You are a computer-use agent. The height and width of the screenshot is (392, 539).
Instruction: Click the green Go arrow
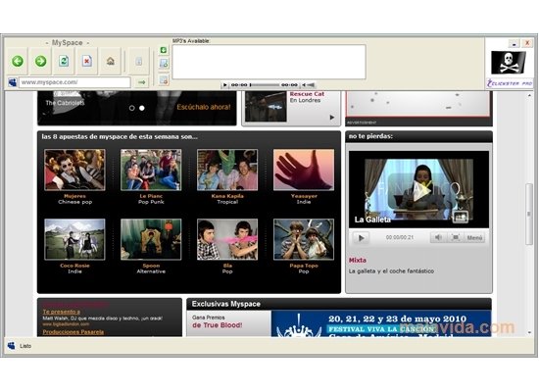(141, 82)
